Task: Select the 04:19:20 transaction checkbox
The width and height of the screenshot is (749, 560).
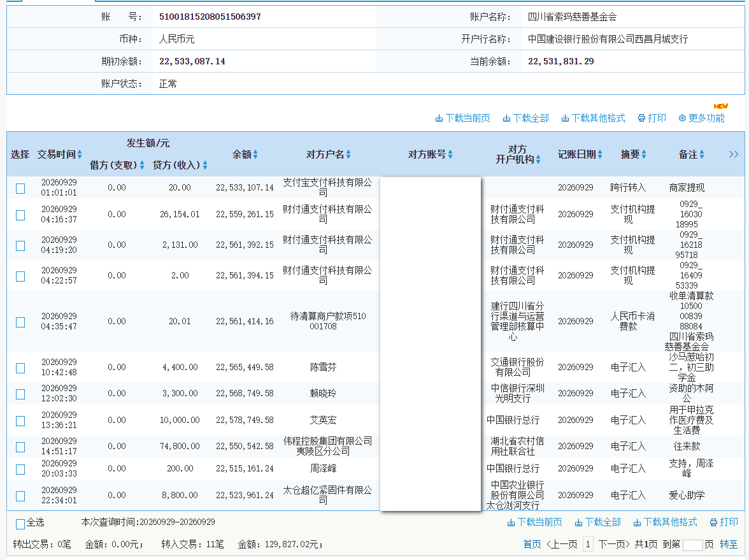Action: click(20, 246)
